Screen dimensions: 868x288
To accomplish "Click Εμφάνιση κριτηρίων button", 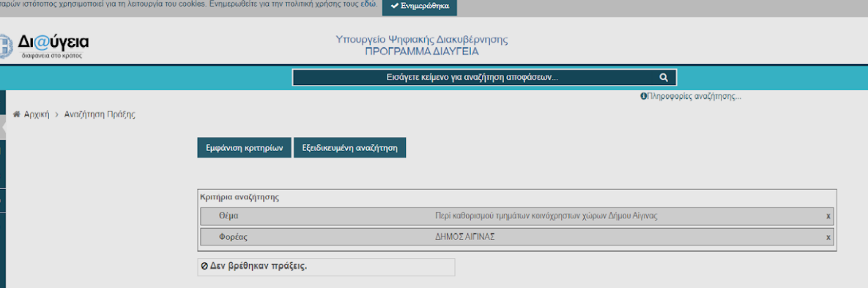I will click(244, 148).
